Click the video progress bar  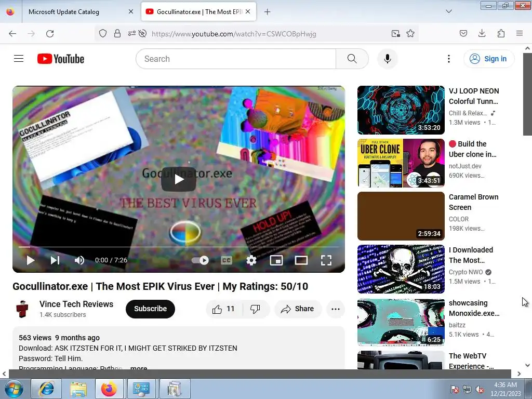point(179,247)
